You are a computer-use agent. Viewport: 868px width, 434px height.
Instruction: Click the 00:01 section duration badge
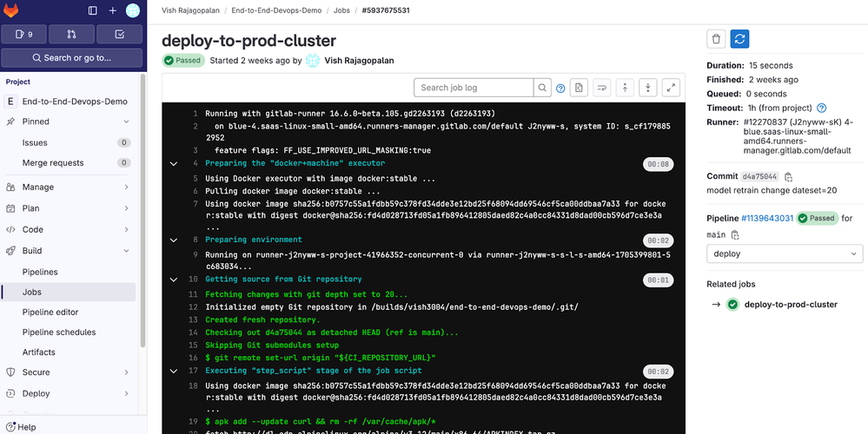point(658,280)
